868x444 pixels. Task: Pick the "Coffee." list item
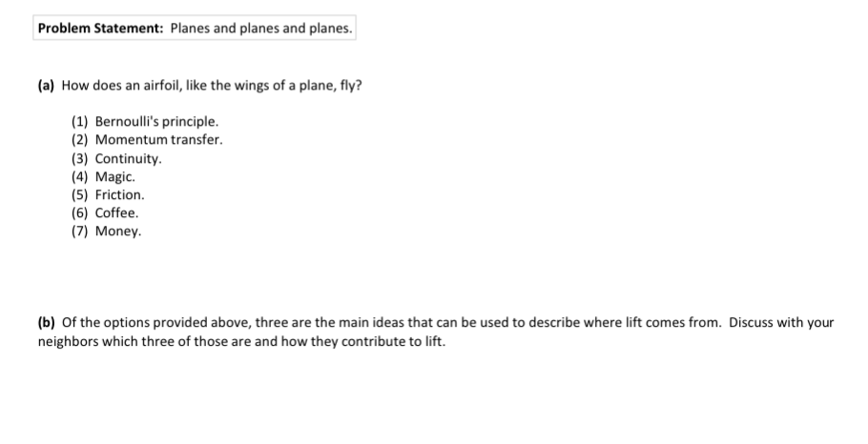[x=117, y=212]
